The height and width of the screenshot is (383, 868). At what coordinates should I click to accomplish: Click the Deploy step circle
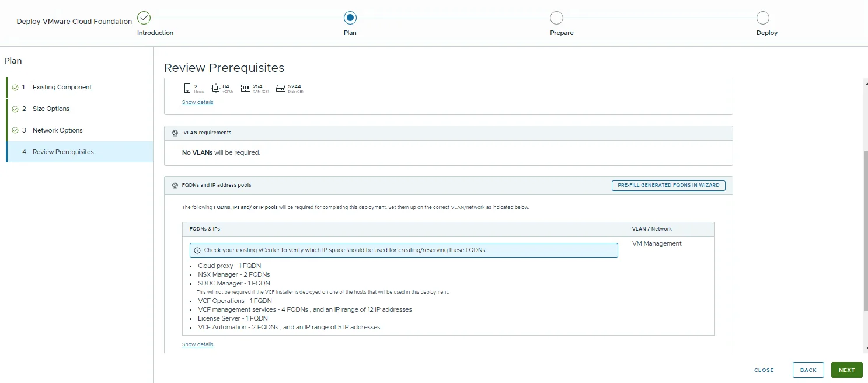762,18
